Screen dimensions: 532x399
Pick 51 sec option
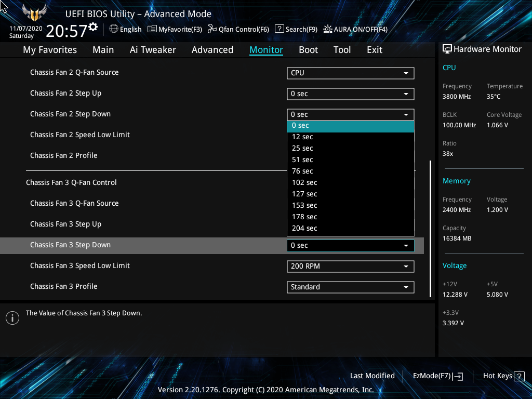click(x=351, y=160)
